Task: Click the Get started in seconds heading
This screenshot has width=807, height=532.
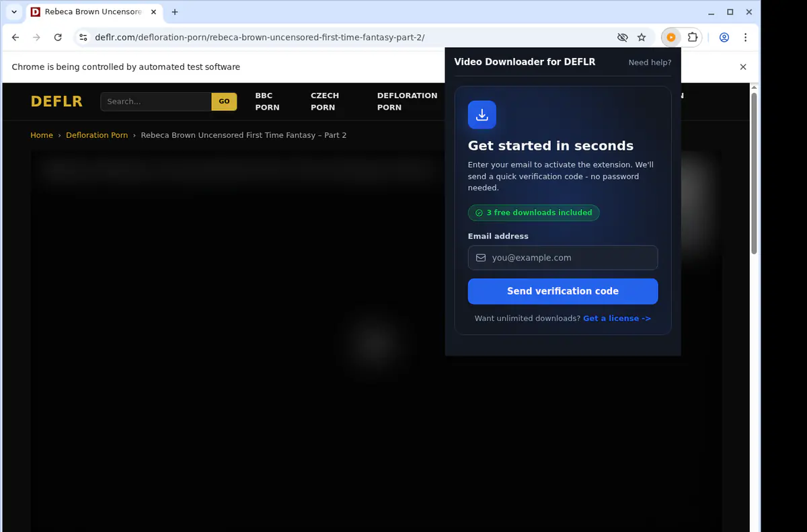Action: [x=551, y=146]
